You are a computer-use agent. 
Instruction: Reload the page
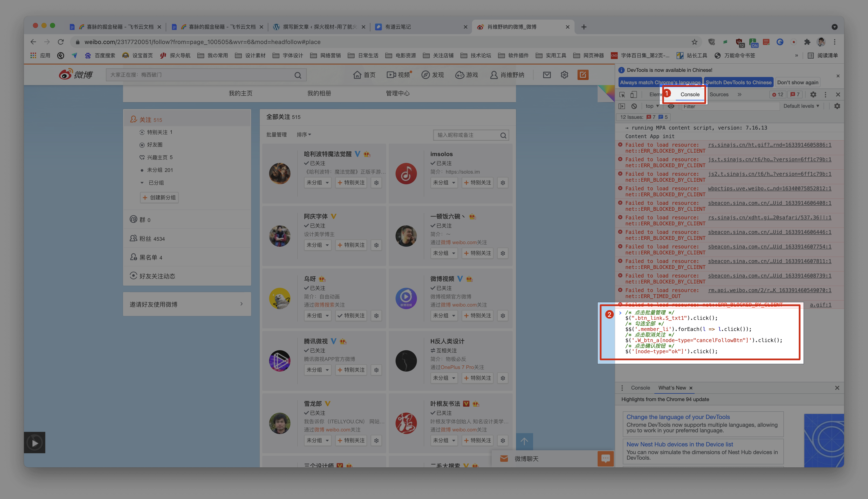(61, 42)
